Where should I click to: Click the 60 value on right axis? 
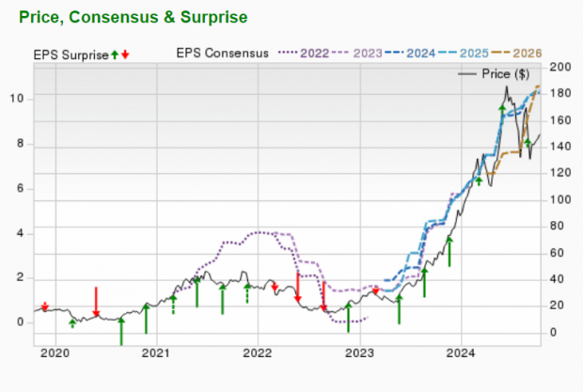point(557,253)
